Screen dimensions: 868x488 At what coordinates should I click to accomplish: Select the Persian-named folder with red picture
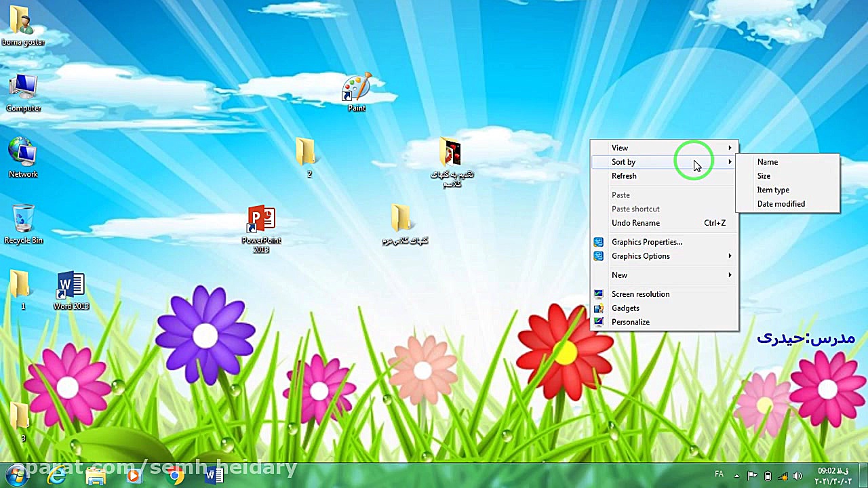pos(452,163)
